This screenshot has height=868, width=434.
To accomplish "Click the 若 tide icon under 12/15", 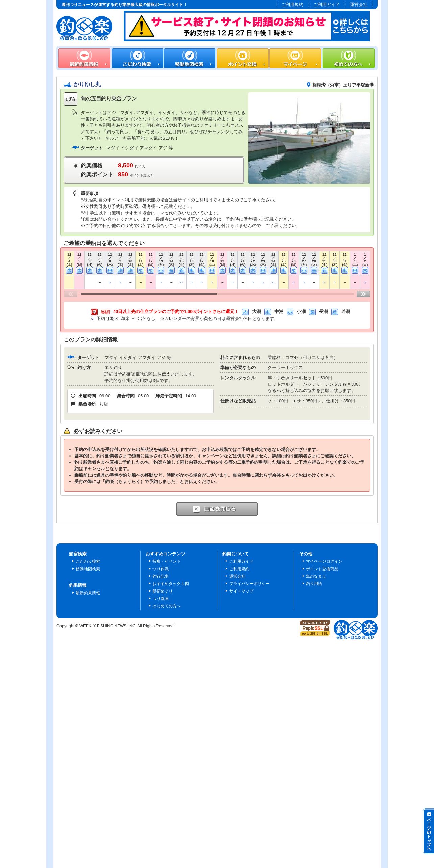I will (x=181, y=270).
